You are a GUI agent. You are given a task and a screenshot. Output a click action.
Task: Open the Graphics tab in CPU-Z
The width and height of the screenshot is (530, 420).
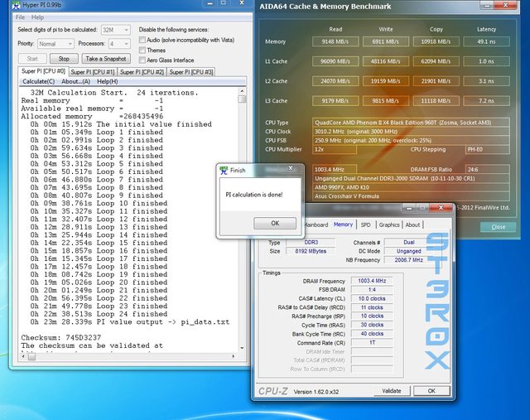pyautogui.click(x=389, y=224)
